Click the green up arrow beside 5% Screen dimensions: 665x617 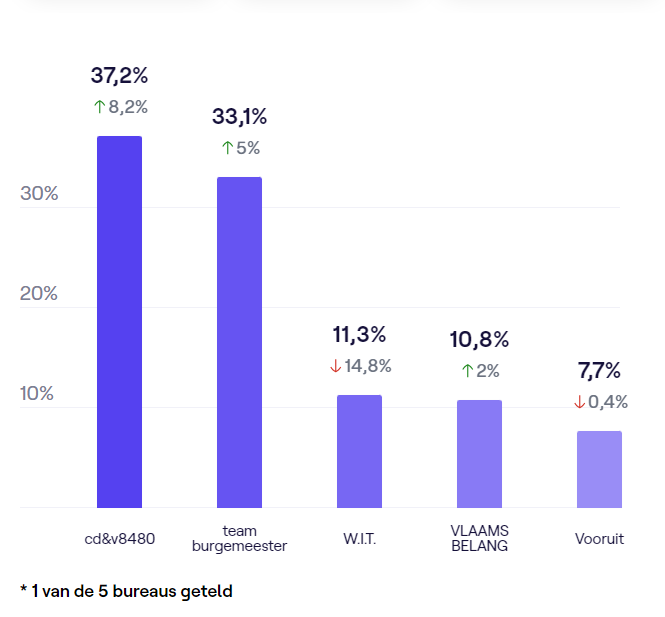[227, 148]
